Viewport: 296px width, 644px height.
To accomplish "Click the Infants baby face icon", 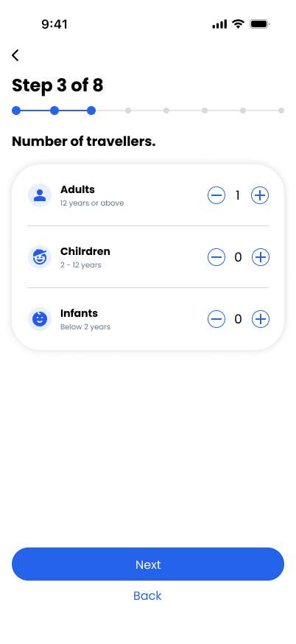I will [40, 319].
